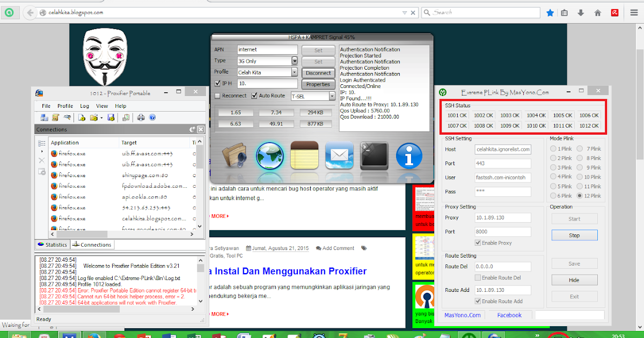Click SSH Host input field
The height and width of the screenshot is (338, 644).
click(x=503, y=149)
